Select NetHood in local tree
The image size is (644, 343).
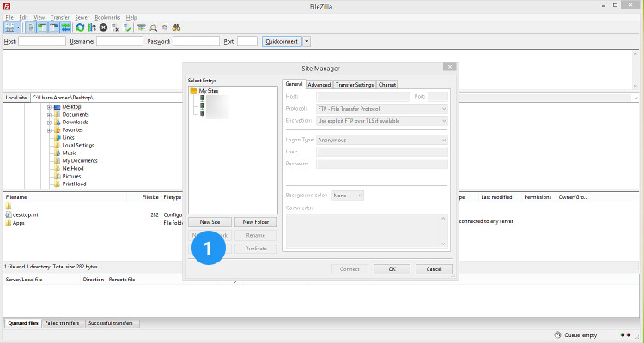[x=73, y=169]
